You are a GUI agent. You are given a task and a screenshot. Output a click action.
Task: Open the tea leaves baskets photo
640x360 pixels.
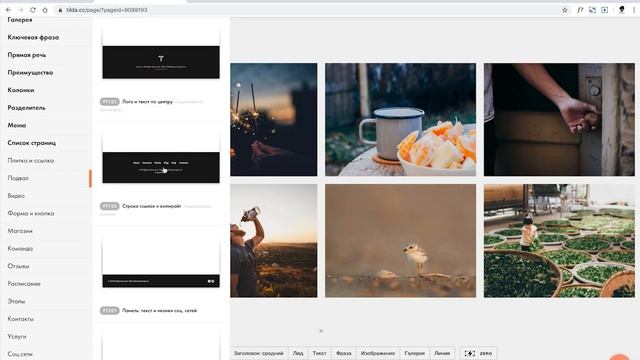pos(559,240)
